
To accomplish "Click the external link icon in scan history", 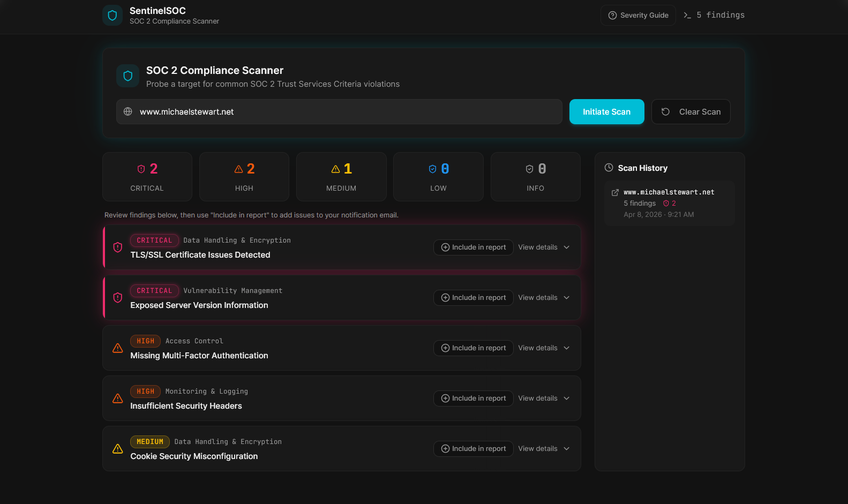I will pos(615,192).
